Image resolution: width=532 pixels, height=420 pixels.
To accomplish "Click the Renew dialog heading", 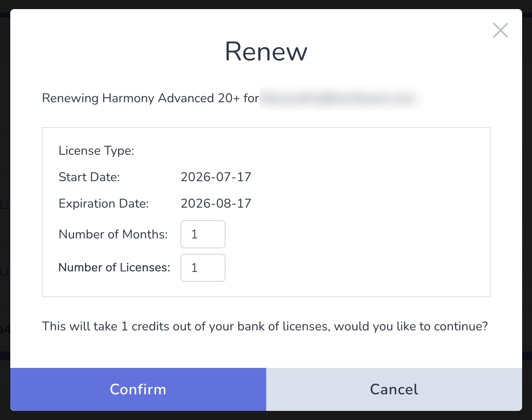I will click(x=266, y=51).
